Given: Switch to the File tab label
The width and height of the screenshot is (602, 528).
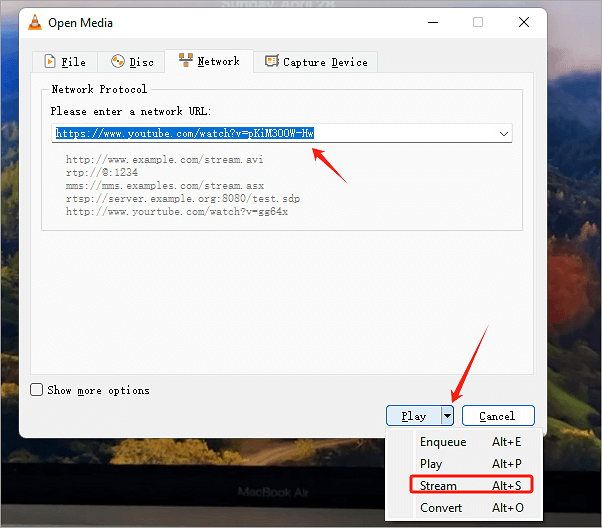Looking at the screenshot, I should tap(73, 62).
